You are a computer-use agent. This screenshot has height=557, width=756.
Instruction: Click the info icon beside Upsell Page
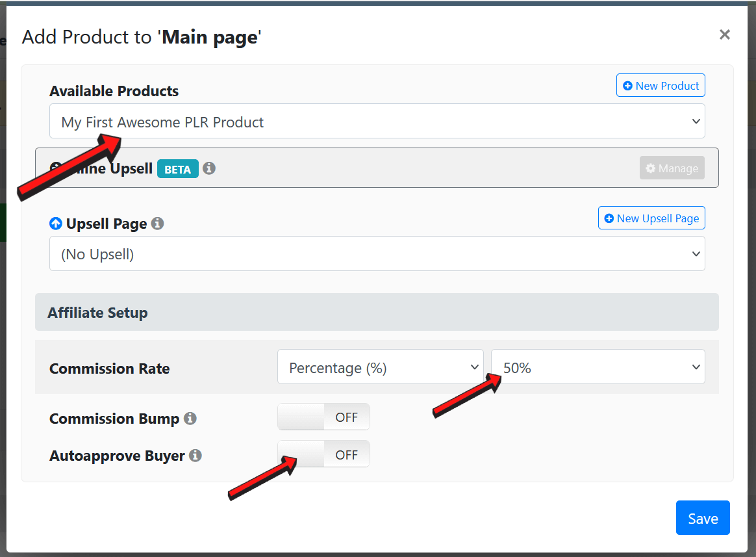157,224
